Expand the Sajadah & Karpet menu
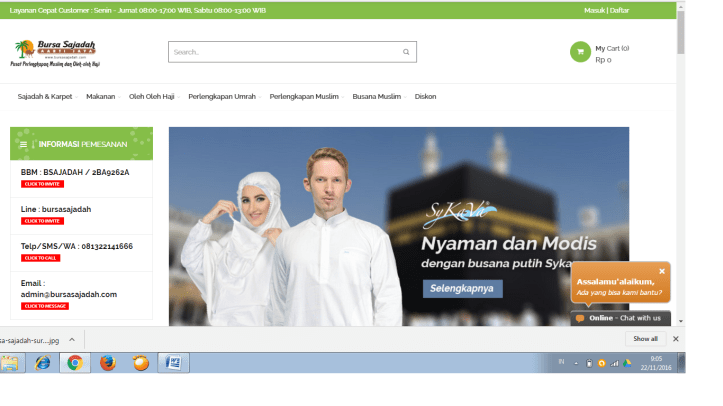The height and width of the screenshot is (406, 723). click(x=44, y=97)
